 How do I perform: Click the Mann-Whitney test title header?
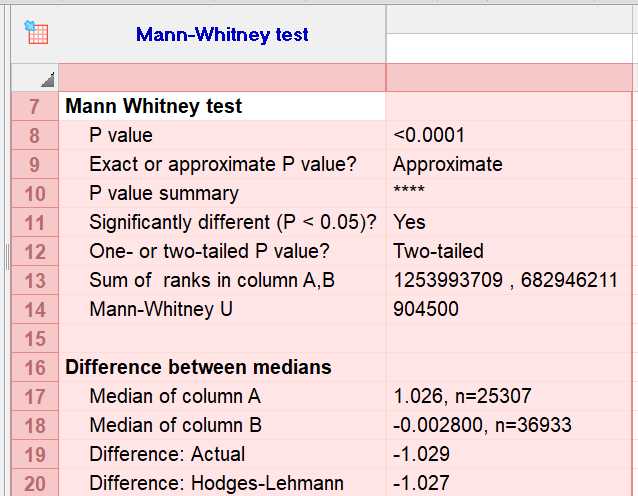tap(222, 35)
